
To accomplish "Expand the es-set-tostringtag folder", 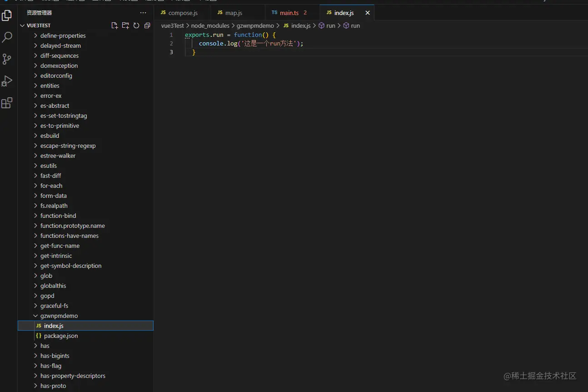I will click(85, 116).
